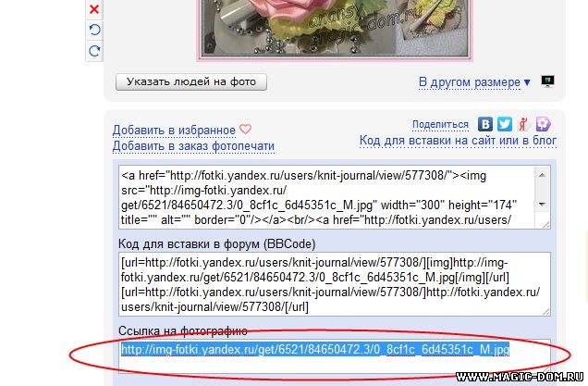Click the red X delete icon
This screenshot has height=386, width=588.
(x=94, y=8)
